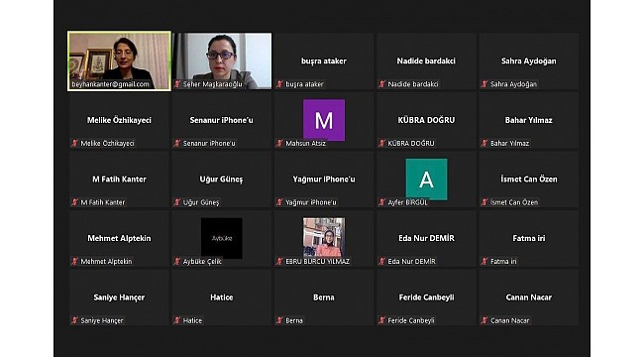644x357 pixels.
Task: Click the large name Saniye Hançer
Action: pyautogui.click(x=119, y=297)
